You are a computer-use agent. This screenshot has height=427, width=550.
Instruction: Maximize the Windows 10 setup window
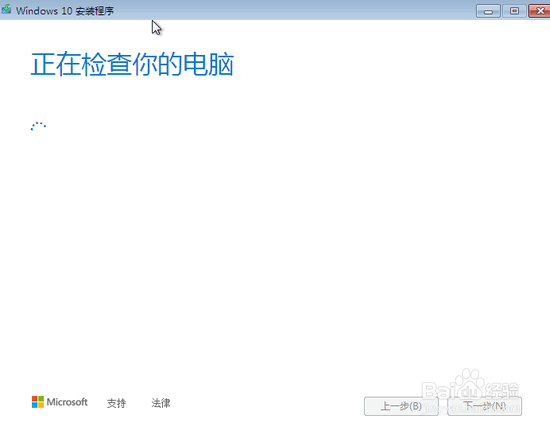(x=514, y=11)
